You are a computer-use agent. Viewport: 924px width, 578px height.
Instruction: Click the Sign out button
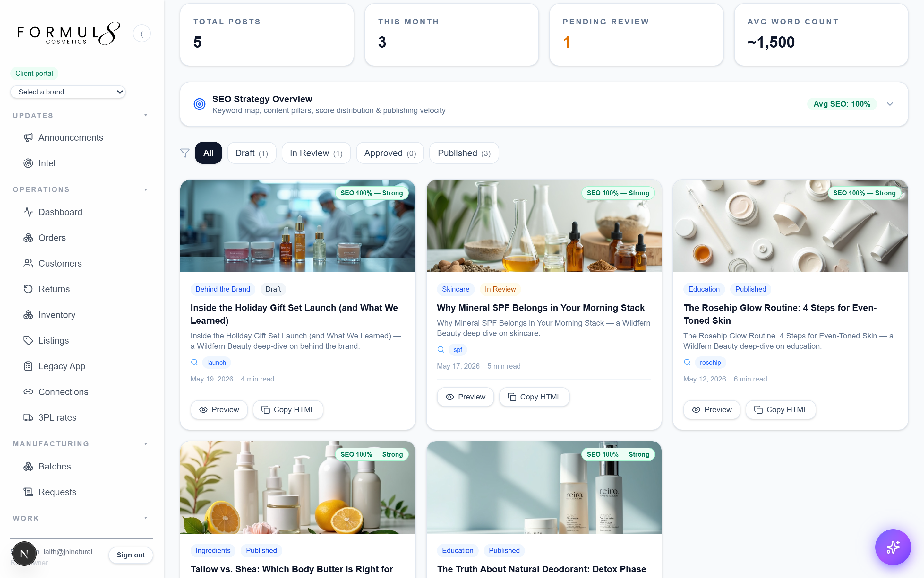[x=131, y=555]
